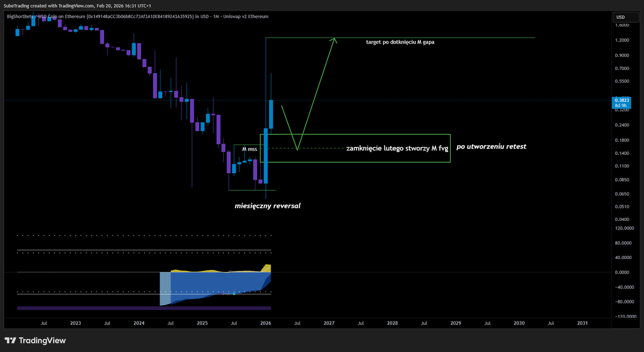Click the 2028 year label on time axis
Image resolution: width=644 pixels, height=352 pixels.
392,324
